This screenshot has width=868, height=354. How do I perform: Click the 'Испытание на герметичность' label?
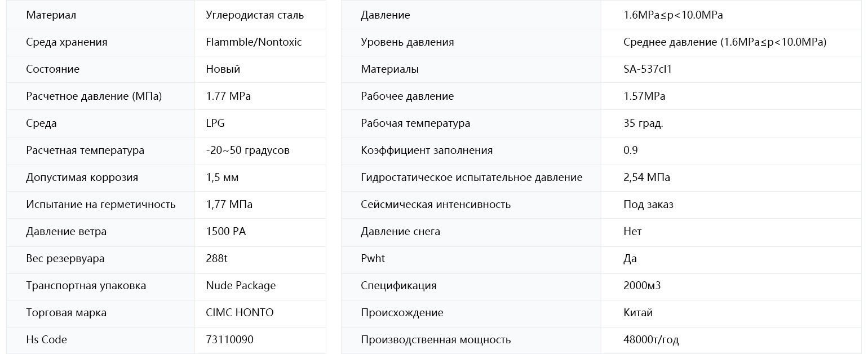pyautogui.click(x=100, y=205)
